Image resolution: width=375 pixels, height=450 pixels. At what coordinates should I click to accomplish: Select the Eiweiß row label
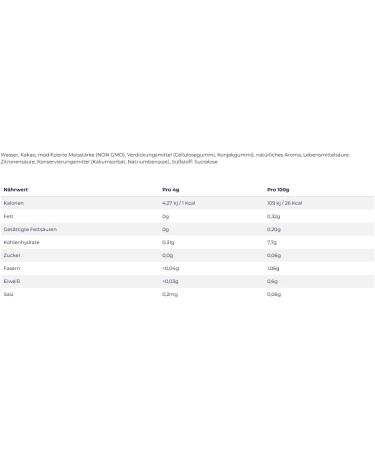point(12,281)
